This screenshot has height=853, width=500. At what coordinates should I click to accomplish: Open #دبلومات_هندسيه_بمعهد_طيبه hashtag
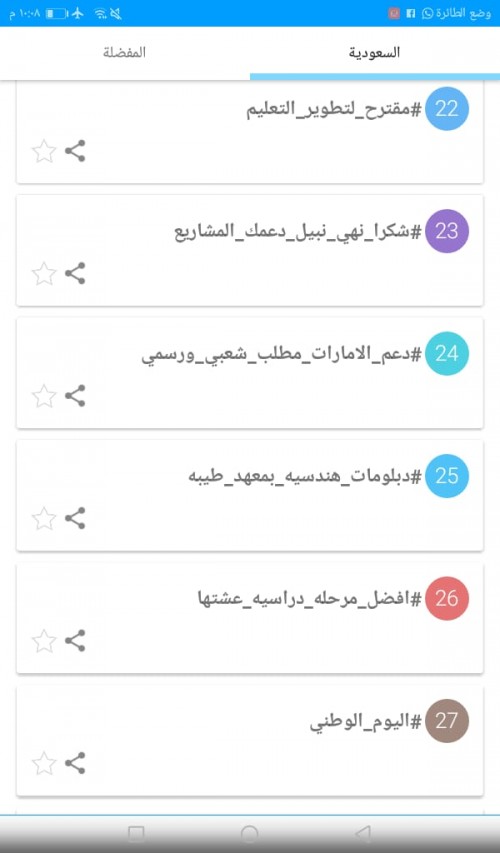305,477
